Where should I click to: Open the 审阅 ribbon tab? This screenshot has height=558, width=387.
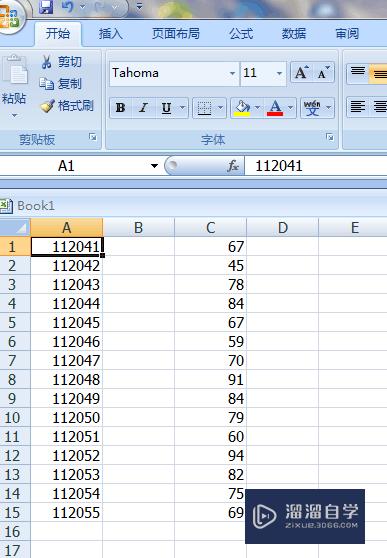[347, 34]
